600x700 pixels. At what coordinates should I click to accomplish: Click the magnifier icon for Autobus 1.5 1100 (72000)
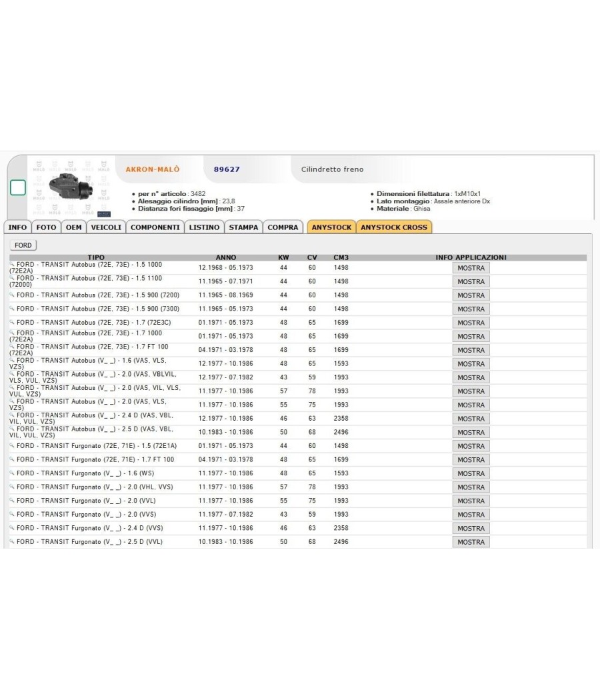pyautogui.click(x=12, y=278)
